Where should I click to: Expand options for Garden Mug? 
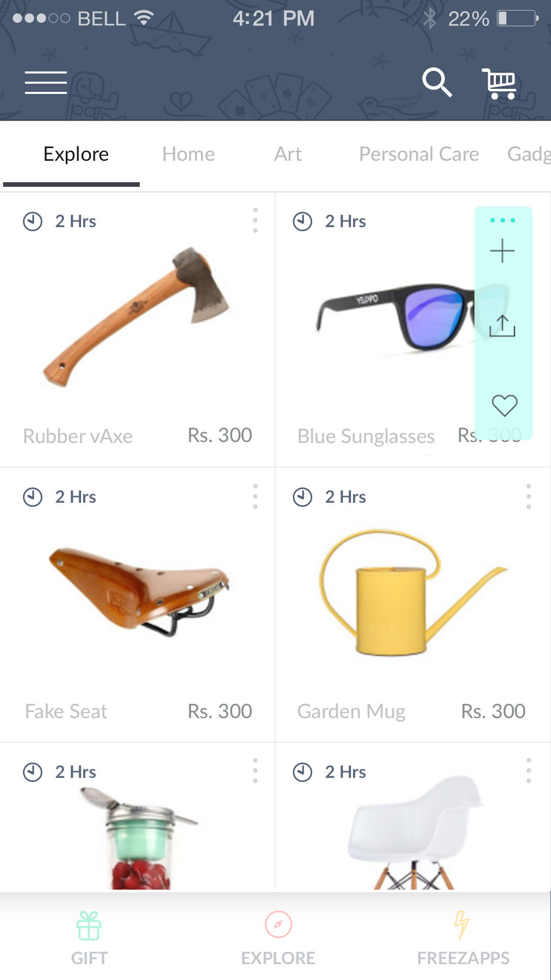tap(529, 496)
